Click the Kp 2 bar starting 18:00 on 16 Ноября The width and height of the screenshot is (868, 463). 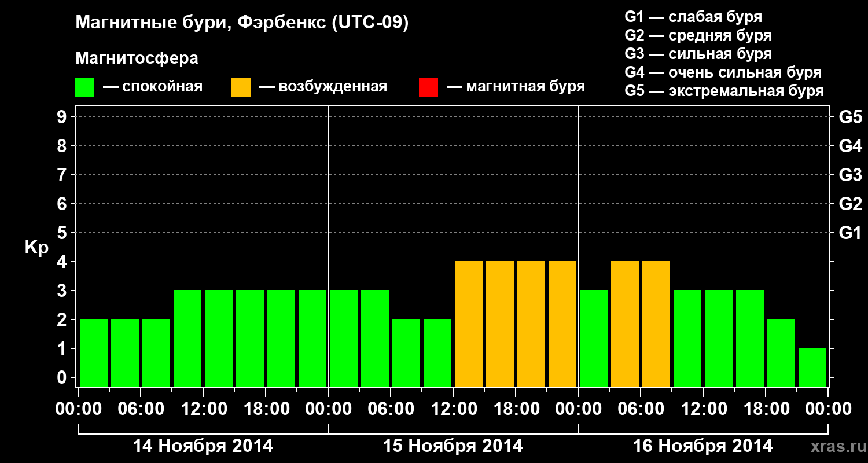pyautogui.click(x=781, y=352)
